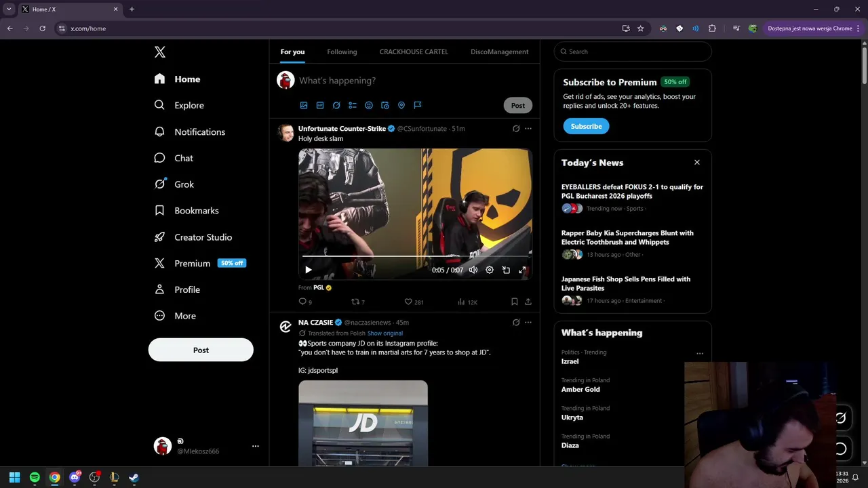This screenshot has width=868, height=488.
Task: Seek the video progress bar
Action: tap(415, 256)
